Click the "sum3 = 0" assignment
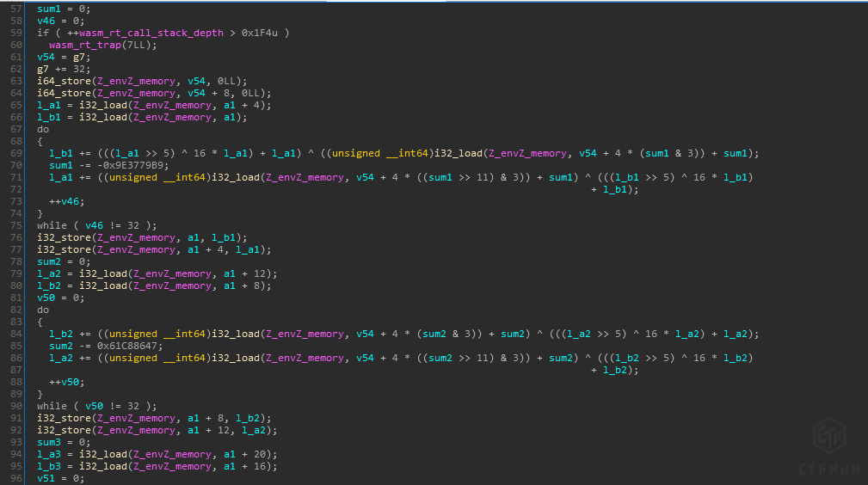Image resolution: width=868 pixels, height=485 pixels. click(x=62, y=442)
